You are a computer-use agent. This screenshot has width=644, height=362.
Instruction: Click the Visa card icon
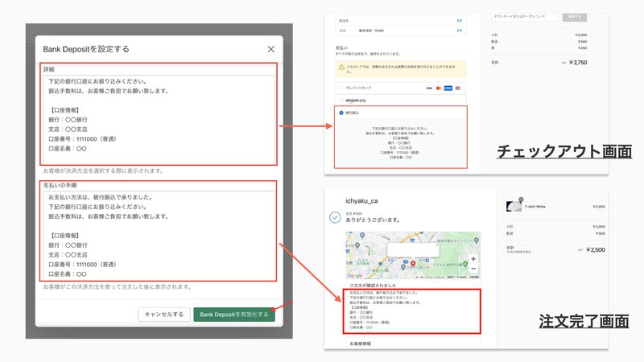(429, 88)
